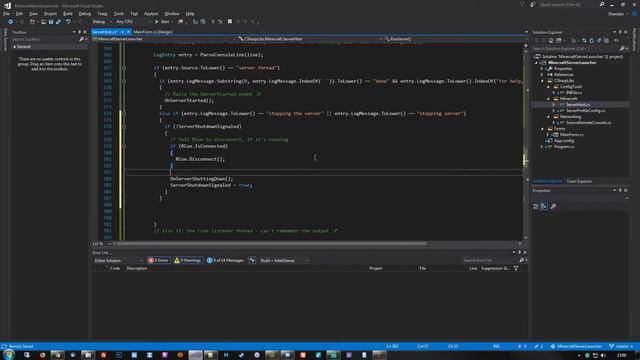Click the Windows Start button
The height and width of the screenshot is (360, 640).
9,355
